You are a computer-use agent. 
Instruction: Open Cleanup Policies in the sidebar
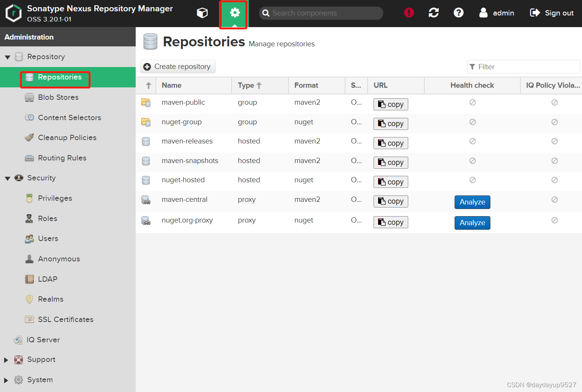tap(68, 137)
